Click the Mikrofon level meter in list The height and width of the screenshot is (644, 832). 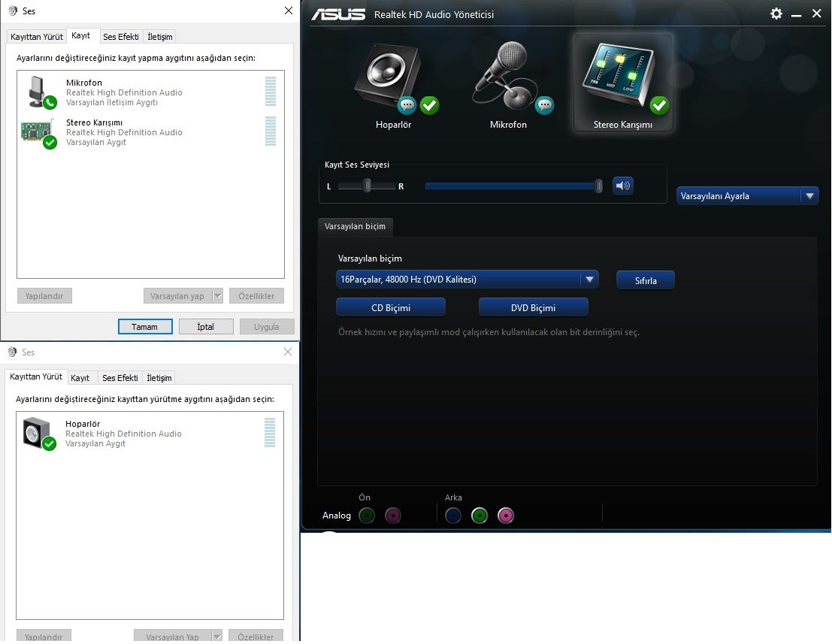[x=270, y=91]
